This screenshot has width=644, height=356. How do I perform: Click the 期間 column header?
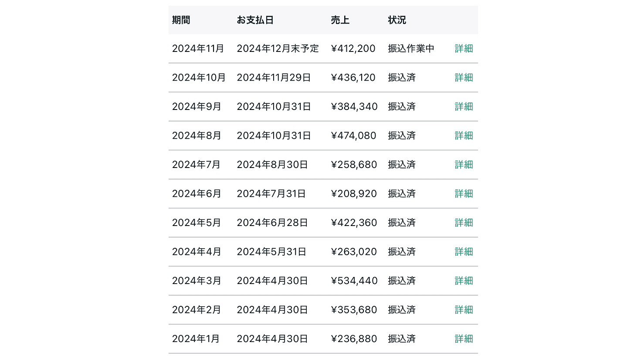(181, 20)
